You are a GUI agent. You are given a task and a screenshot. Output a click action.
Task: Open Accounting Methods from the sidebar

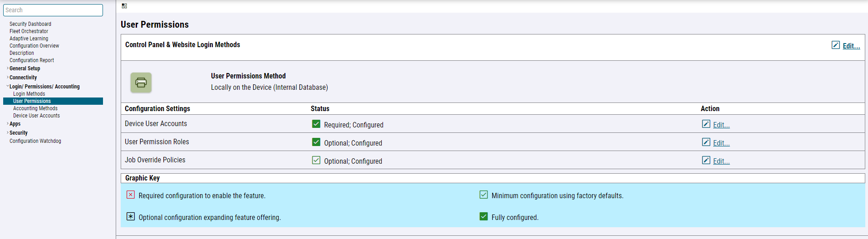pos(35,108)
